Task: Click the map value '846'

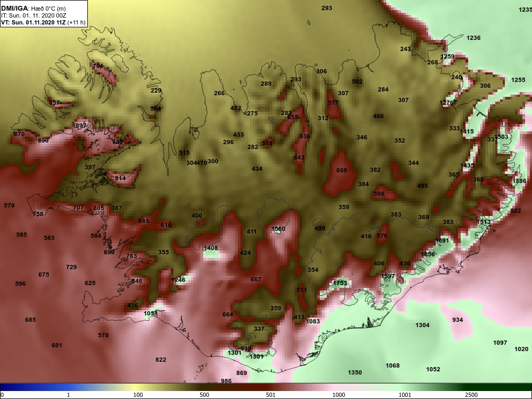Action: tap(137, 280)
